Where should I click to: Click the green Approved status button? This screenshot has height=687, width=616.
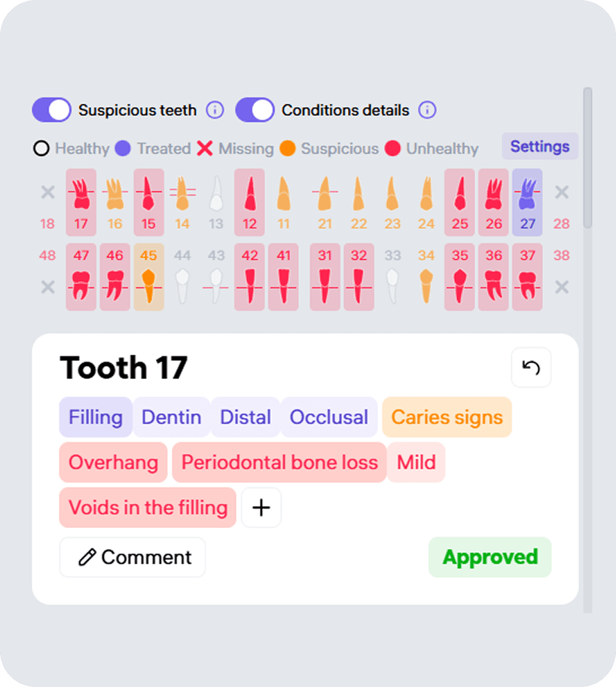[489, 557]
